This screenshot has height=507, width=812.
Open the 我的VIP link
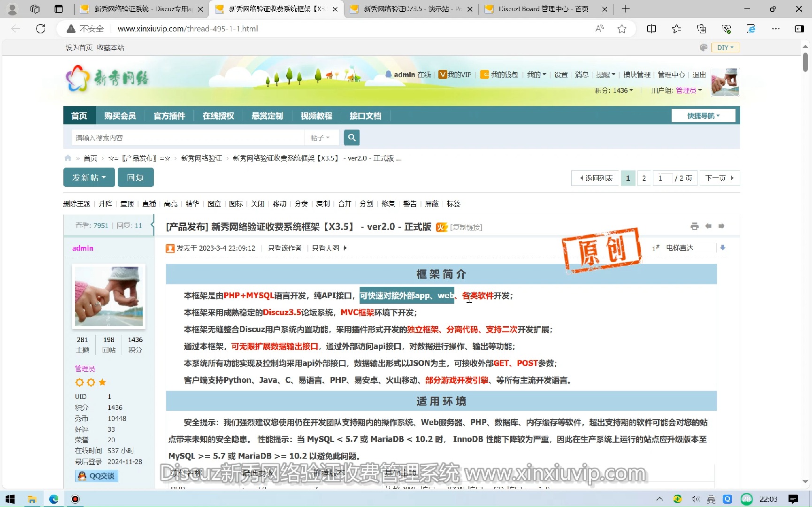[455, 75]
